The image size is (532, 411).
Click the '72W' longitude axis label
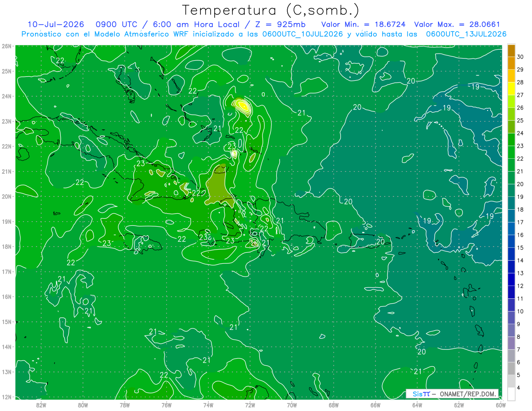tap(250, 405)
